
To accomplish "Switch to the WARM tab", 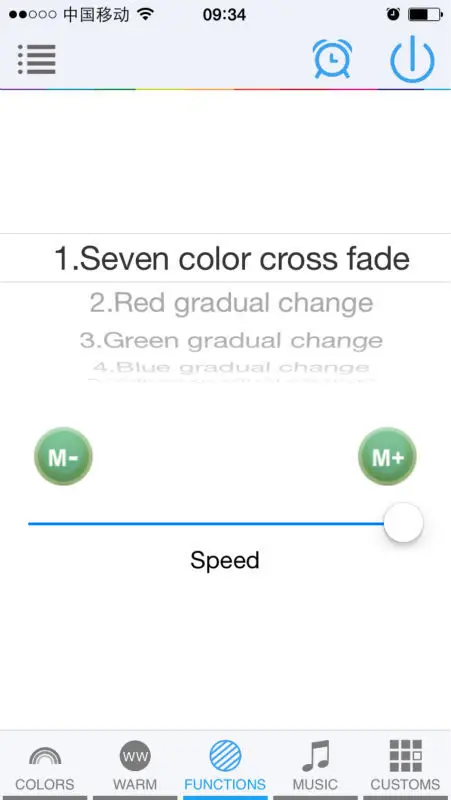I will point(135,765).
